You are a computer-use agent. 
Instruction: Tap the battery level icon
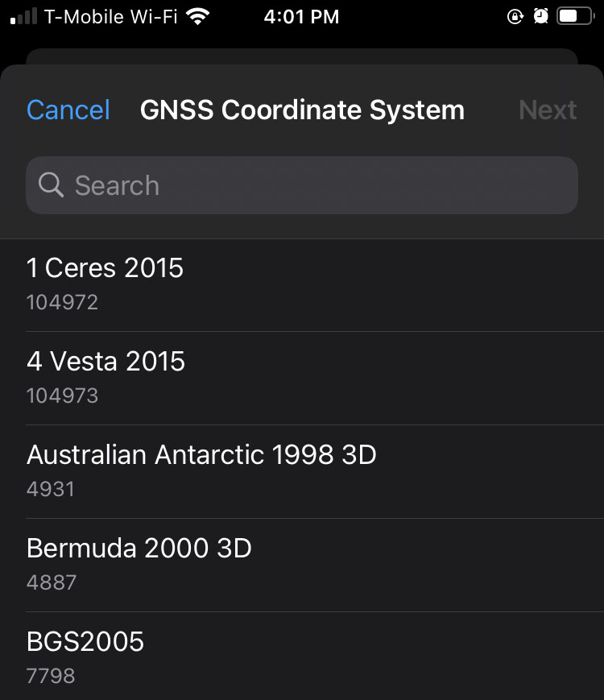pos(573,16)
